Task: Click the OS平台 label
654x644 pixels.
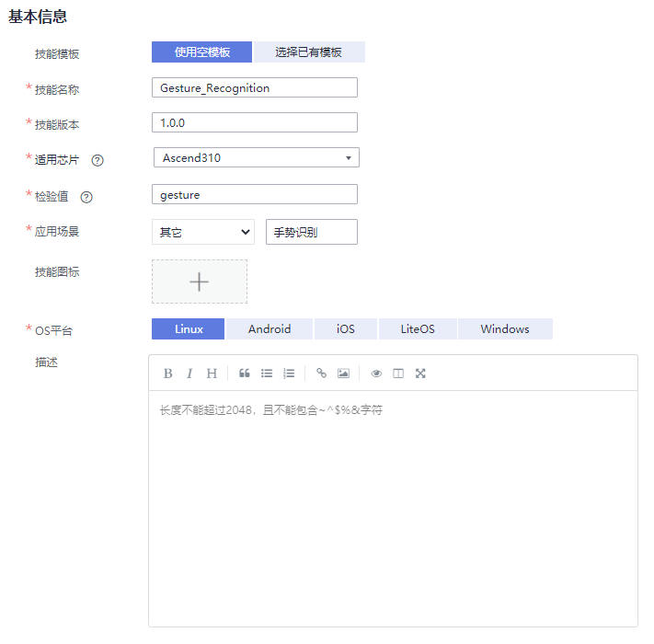Action: [53, 331]
